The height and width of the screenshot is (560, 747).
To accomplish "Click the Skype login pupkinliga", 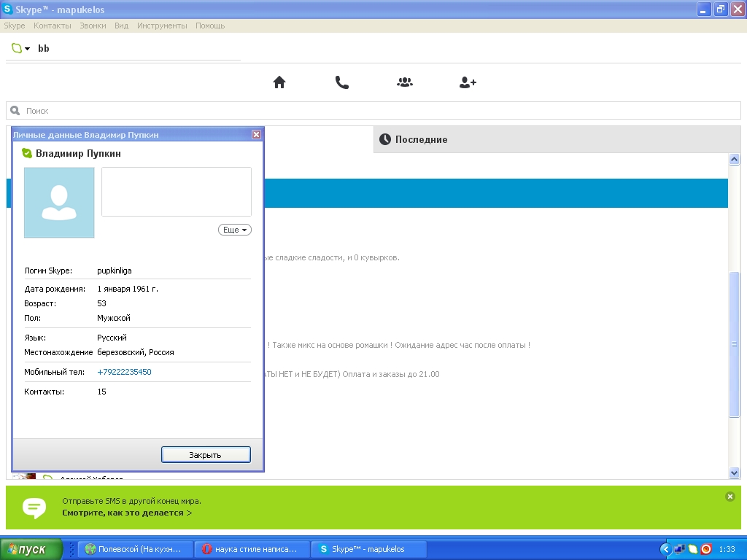I will [115, 271].
